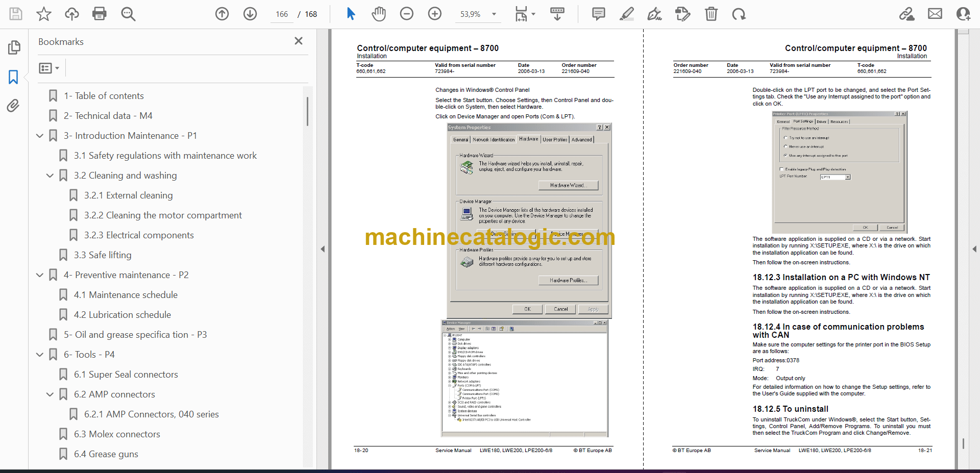Toggle the Bookmarks panel in sidebar

(x=14, y=77)
